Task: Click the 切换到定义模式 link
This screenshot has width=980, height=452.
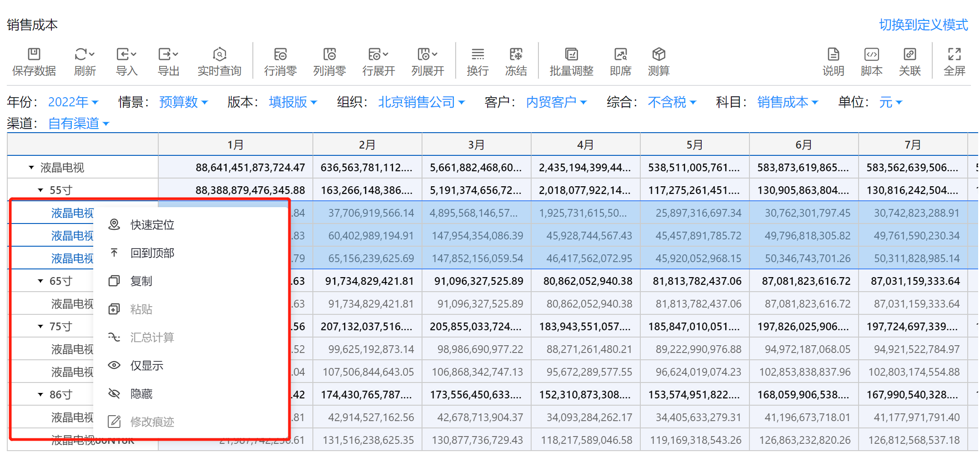Action: click(x=923, y=25)
